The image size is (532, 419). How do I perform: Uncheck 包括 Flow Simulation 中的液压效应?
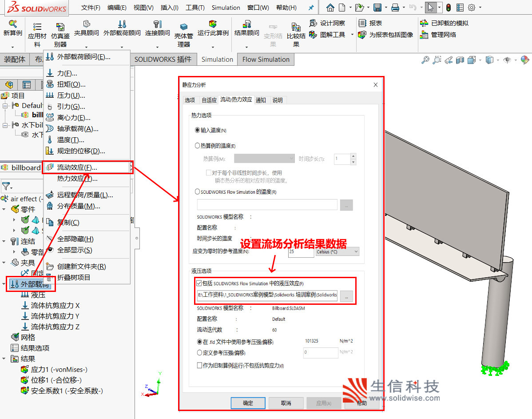[x=199, y=283]
